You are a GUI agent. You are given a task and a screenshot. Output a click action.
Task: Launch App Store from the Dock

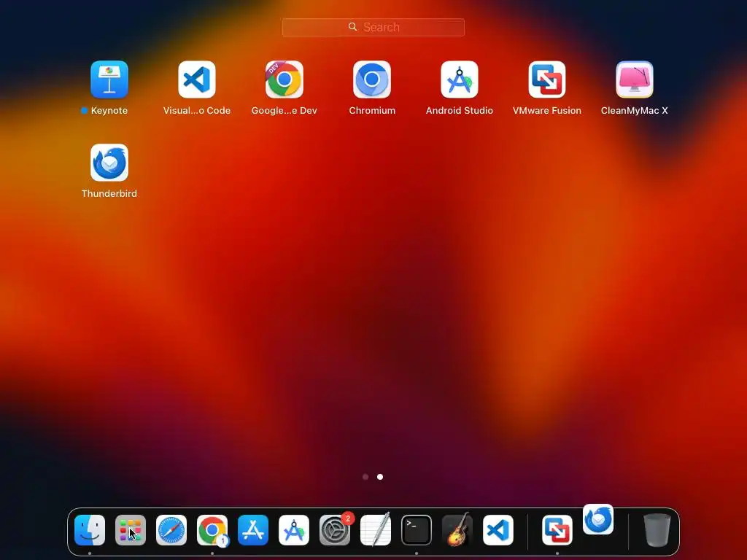(x=253, y=530)
